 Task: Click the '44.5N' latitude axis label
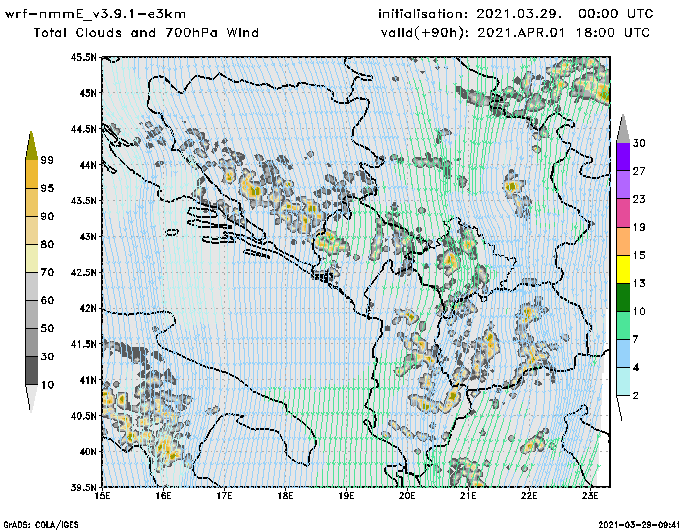pos(83,129)
